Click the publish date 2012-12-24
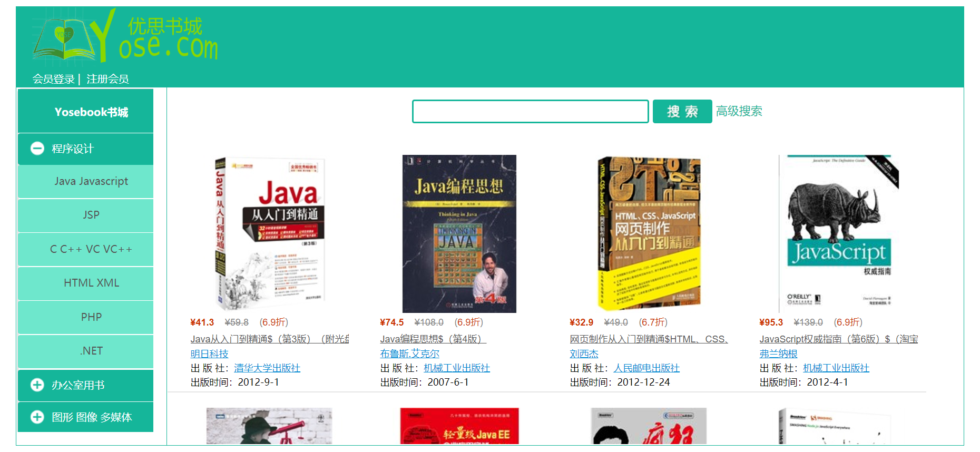The image size is (980, 452). coord(643,382)
